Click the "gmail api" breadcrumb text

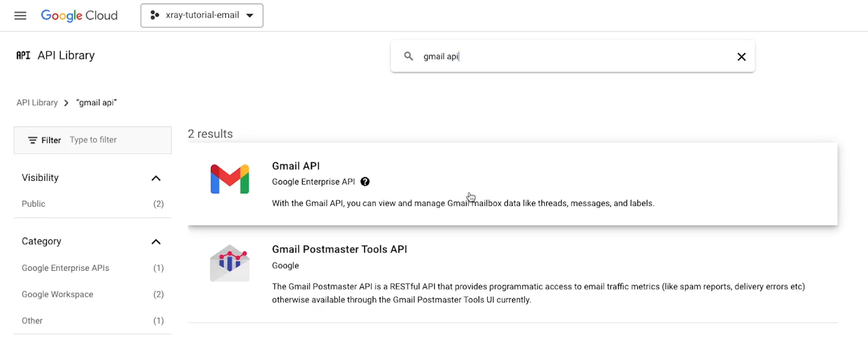[97, 103]
